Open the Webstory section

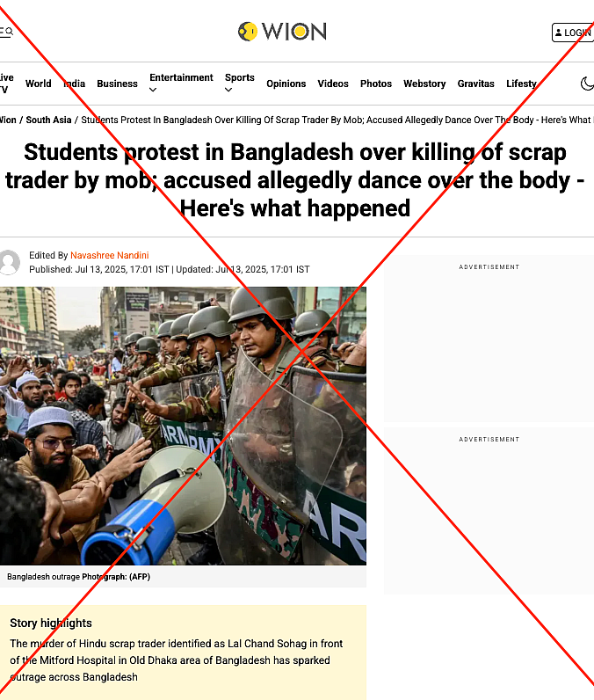pyautogui.click(x=424, y=84)
